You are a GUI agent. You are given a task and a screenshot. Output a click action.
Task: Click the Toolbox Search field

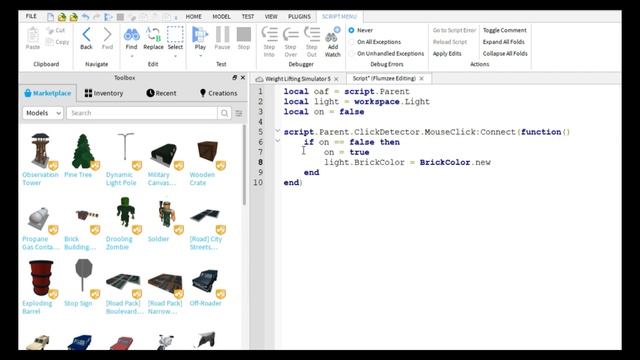pos(142,113)
